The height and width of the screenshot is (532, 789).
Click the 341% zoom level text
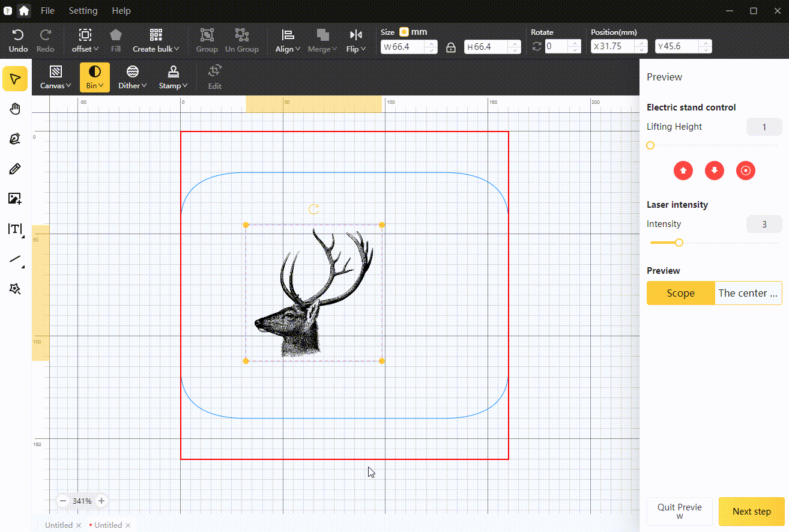(82, 501)
